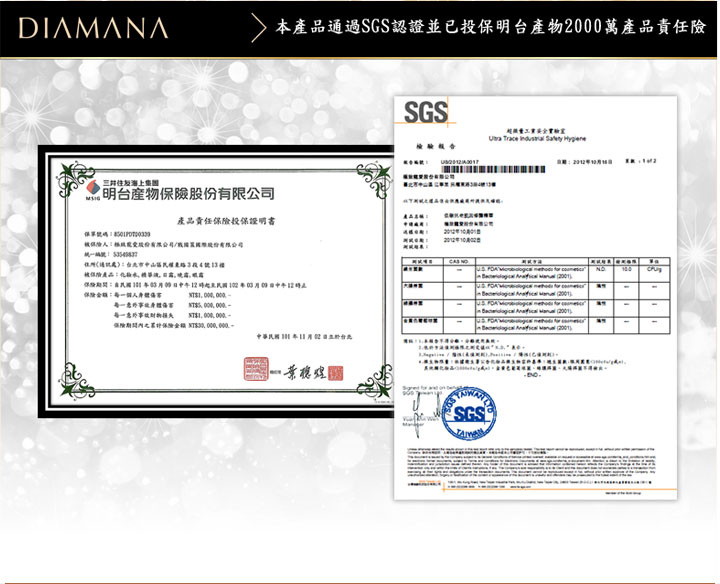720x584 pixels.
Task: Select the header text about SGS certification
Action: pyautogui.click(x=490, y=27)
